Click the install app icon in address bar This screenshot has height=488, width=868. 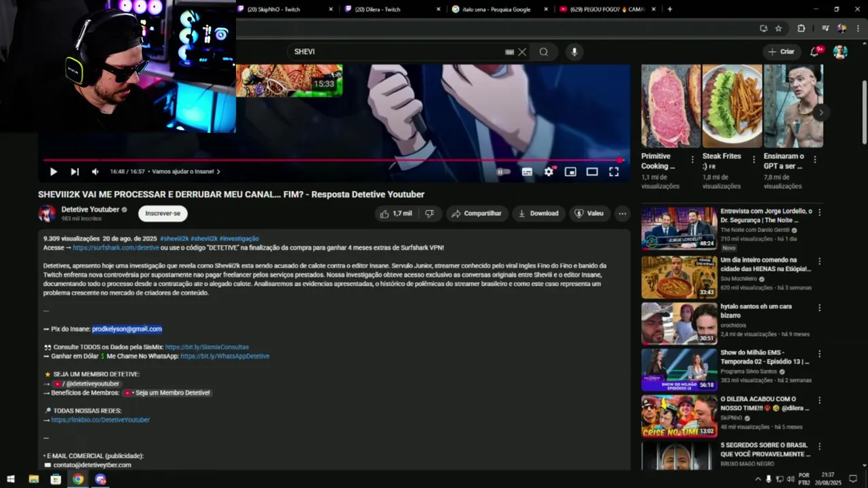[x=764, y=28]
